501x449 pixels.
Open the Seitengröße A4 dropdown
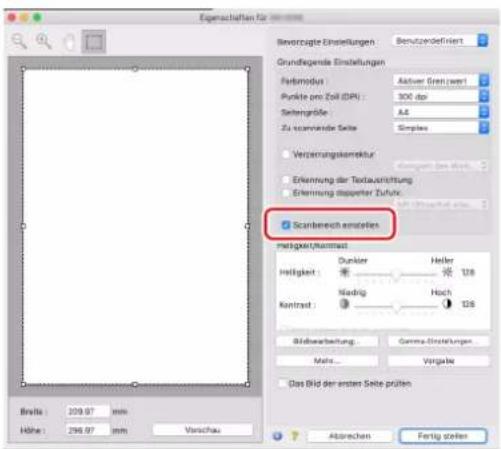click(441, 112)
